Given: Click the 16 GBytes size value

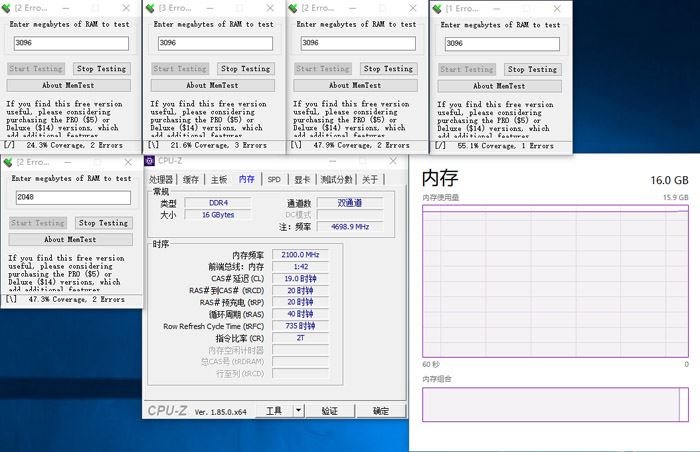Looking at the screenshot, I should [218, 215].
